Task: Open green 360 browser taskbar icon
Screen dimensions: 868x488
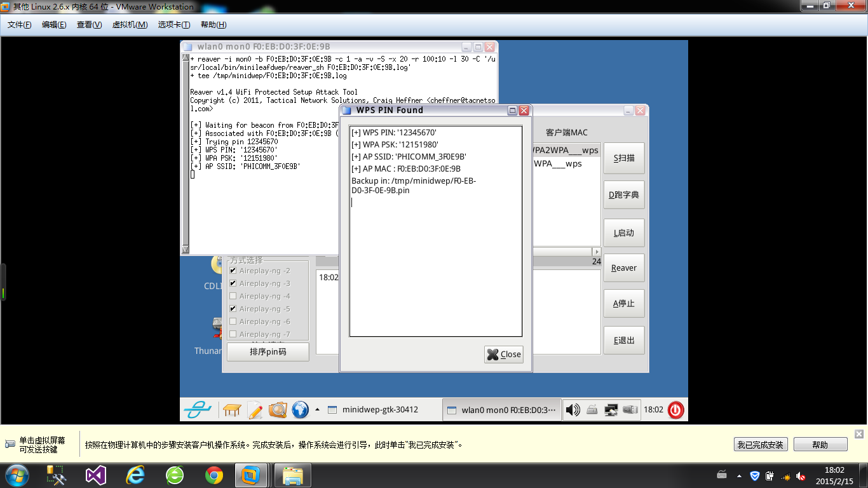Action: coord(175,475)
